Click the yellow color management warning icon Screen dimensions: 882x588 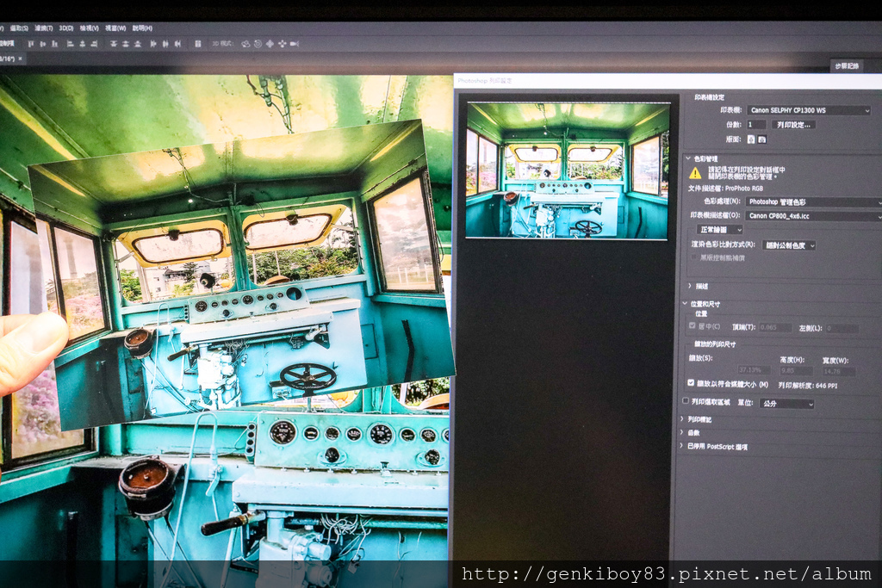click(x=695, y=173)
